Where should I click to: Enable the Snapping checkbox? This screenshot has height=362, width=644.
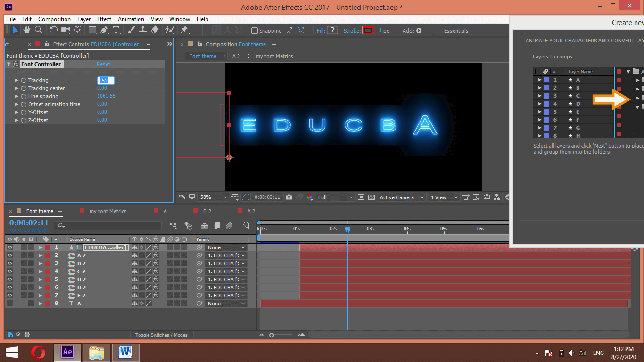(255, 31)
